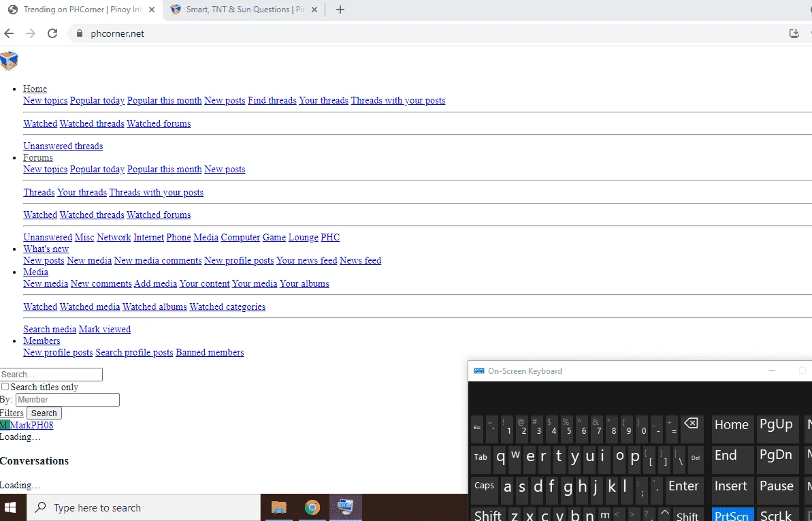This screenshot has height=521, width=812.
Task: Open the News feed link
Action: click(361, 260)
